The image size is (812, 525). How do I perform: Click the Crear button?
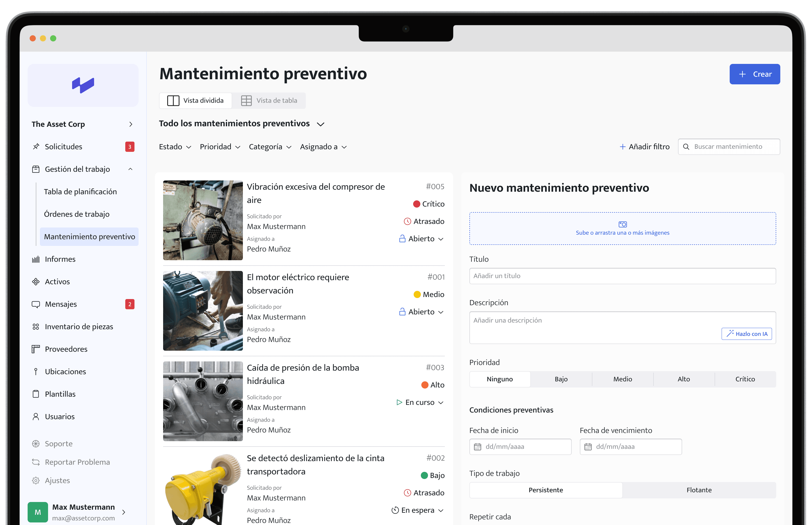coord(755,74)
